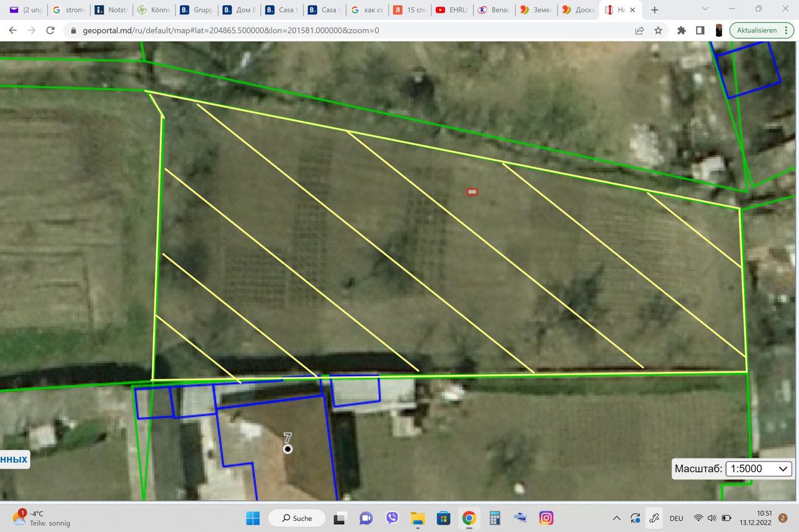Open Calculator from the taskbar

pyautogui.click(x=495, y=518)
